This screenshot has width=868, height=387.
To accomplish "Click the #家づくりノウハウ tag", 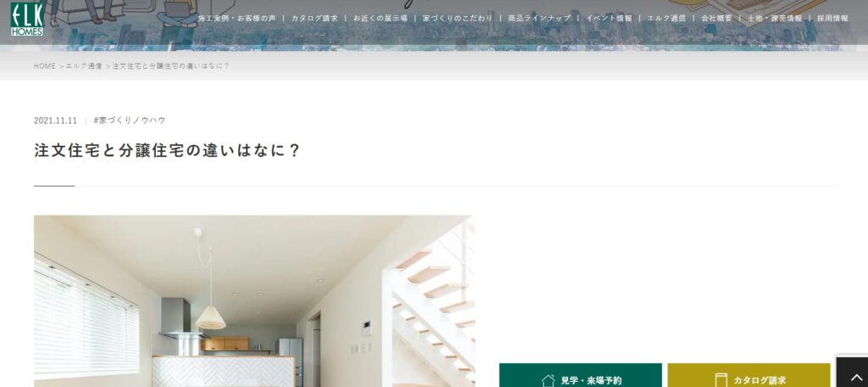I will point(130,121).
